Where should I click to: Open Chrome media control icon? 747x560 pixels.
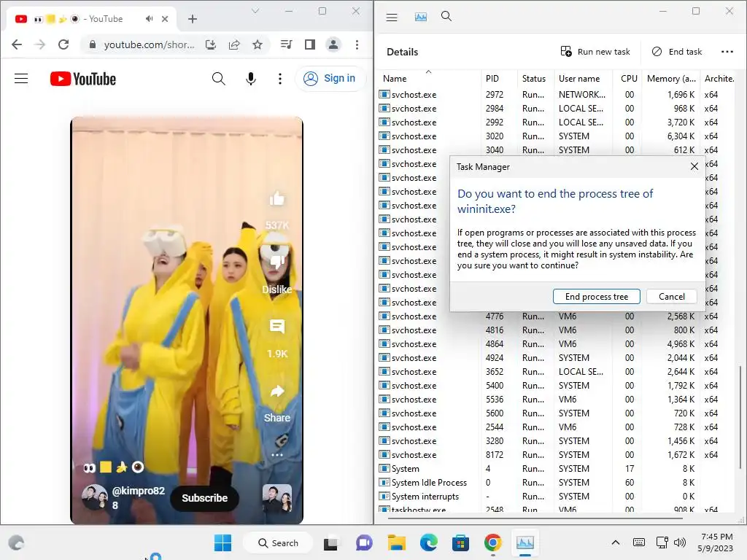tap(286, 44)
